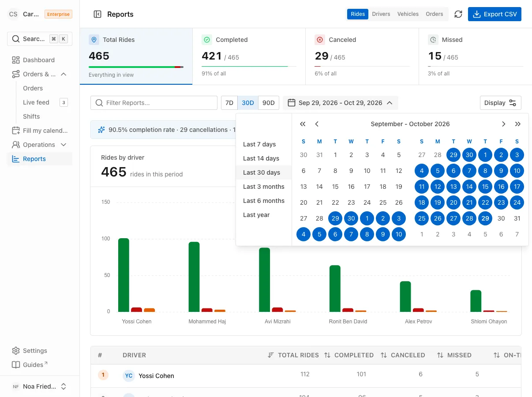Jump forward one year with double-chevron right
This screenshot has height=397, width=532.
point(518,124)
